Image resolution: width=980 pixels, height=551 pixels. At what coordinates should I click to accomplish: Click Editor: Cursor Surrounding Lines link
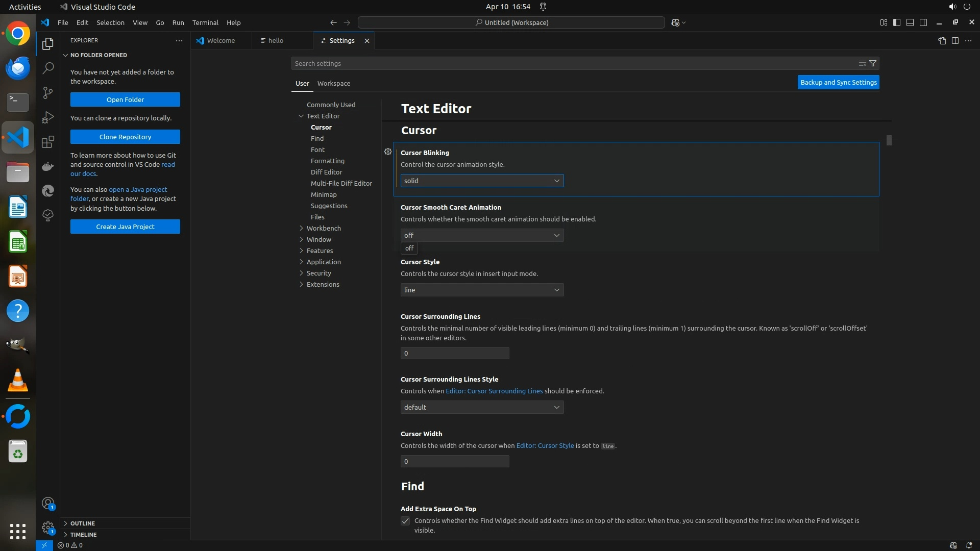click(494, 391)
